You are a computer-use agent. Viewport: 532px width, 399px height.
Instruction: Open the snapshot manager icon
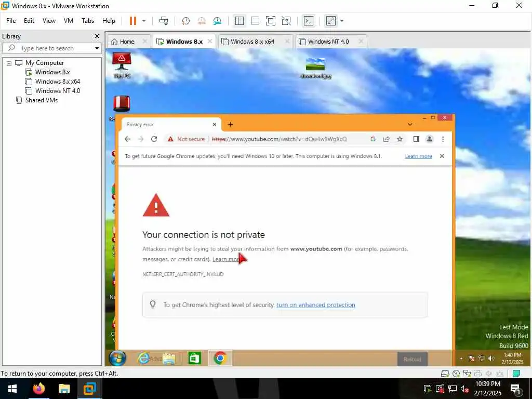pos(217,21)
